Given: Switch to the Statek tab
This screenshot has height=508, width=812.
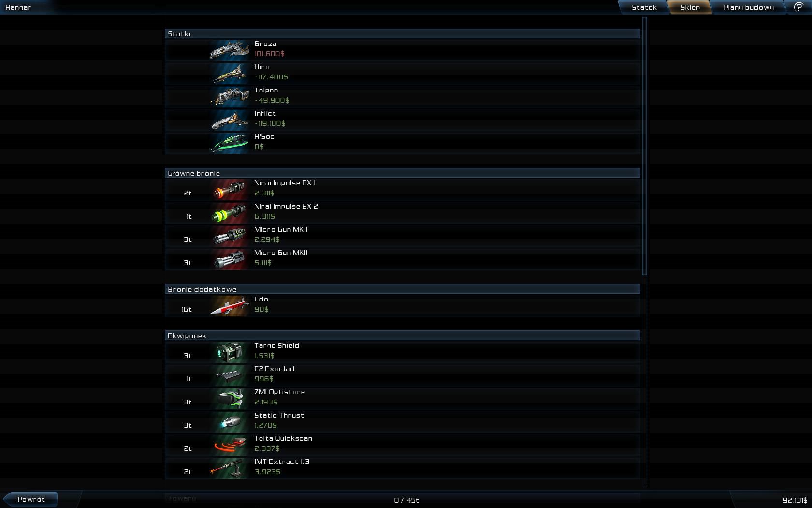Looking at the screenshot, I should (644, 7).
